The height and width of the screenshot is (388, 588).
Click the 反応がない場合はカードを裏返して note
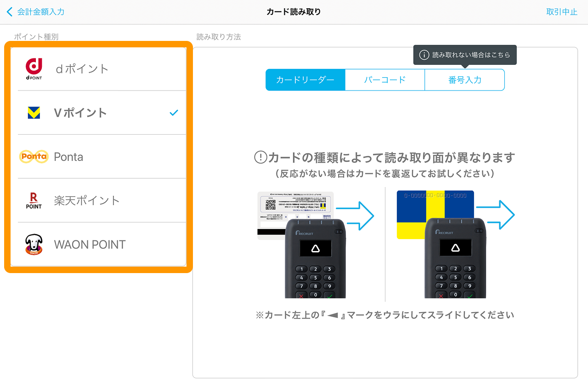tap(385, 174)
